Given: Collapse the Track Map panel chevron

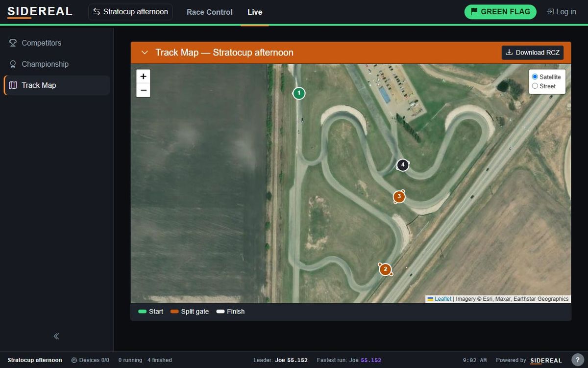Looking at the screenshot, I should (144, 53).
